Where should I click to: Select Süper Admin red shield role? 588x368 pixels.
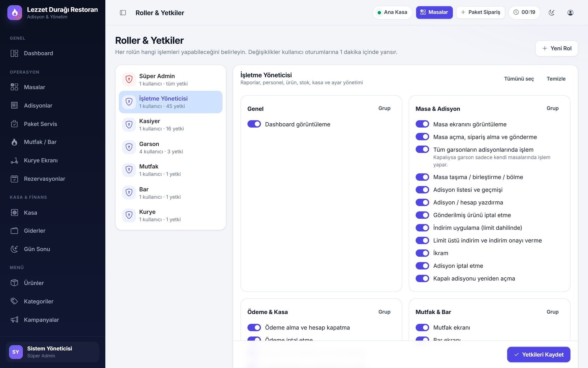(x=171, y=79)
